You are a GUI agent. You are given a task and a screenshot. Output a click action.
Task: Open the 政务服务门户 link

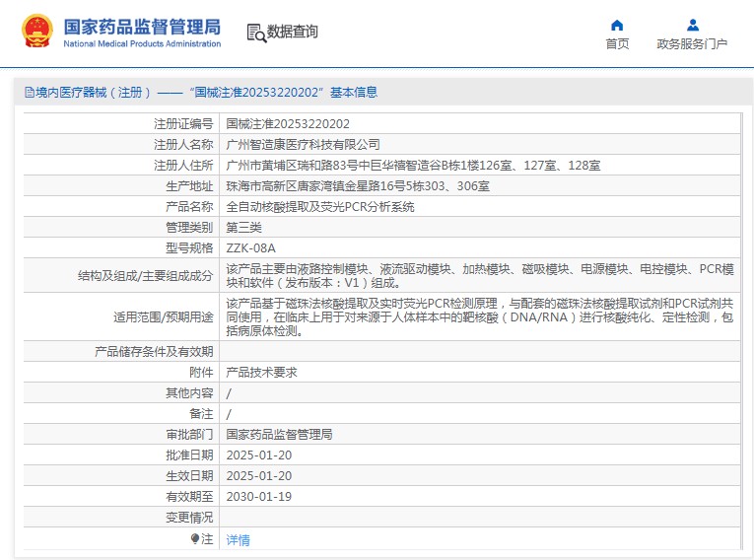(x=692, y=44)
